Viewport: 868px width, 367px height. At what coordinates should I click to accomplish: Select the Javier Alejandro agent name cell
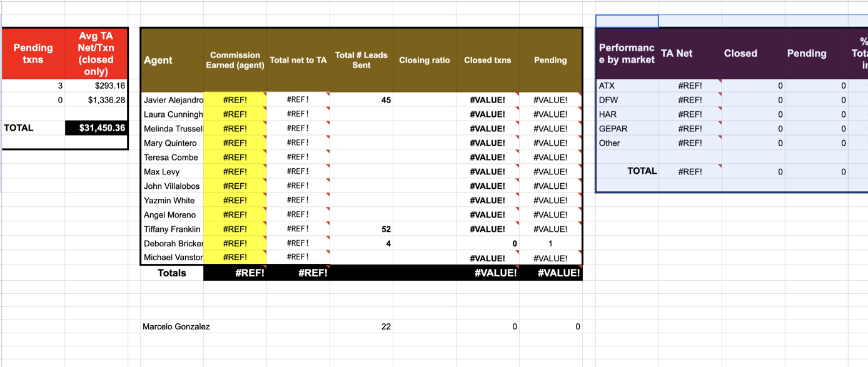pos(173,100)
